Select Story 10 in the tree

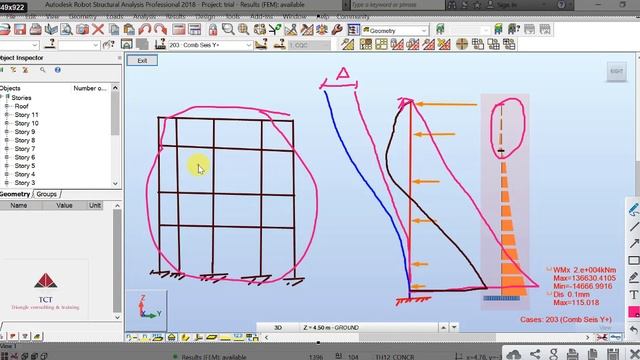point(27,123)
